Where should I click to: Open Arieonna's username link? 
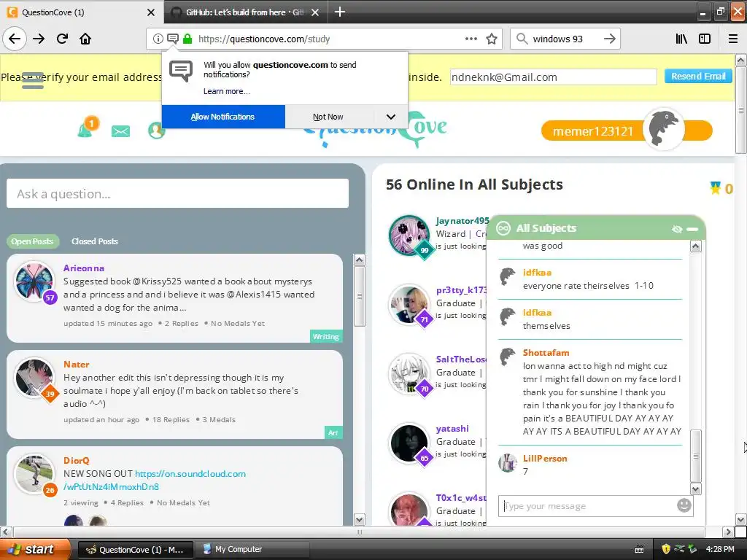[x=83, y=268]
